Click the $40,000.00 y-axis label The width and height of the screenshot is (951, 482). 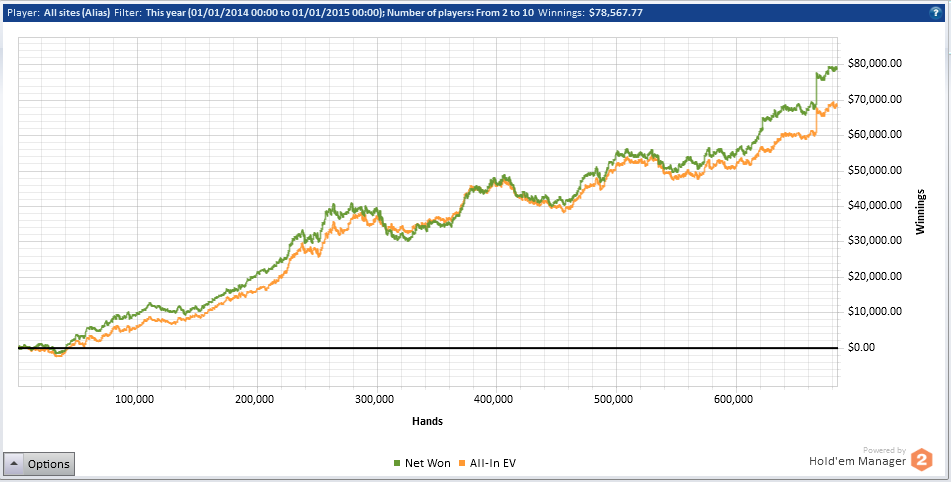point(874,206)
